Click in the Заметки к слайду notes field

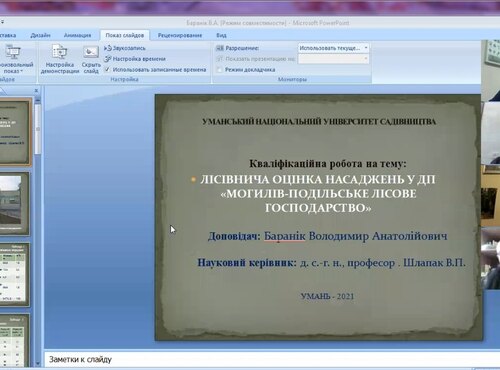point(272,359)
